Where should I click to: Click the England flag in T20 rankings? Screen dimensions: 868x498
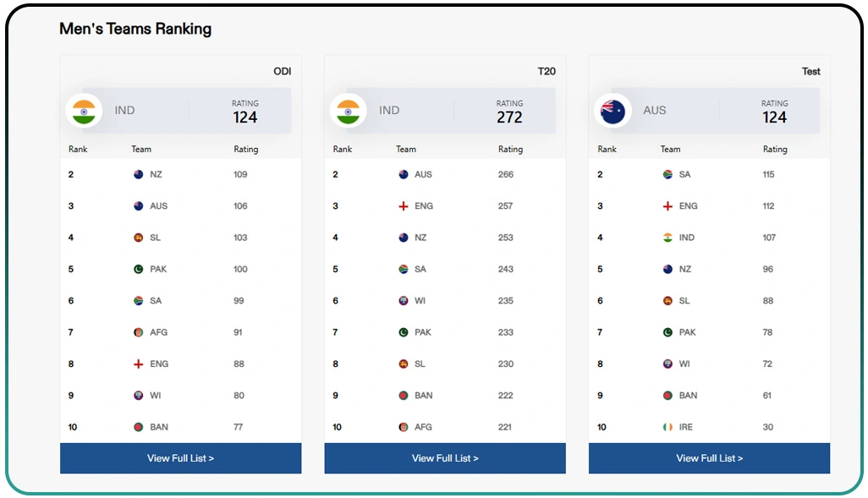click(x=404, y=206)
